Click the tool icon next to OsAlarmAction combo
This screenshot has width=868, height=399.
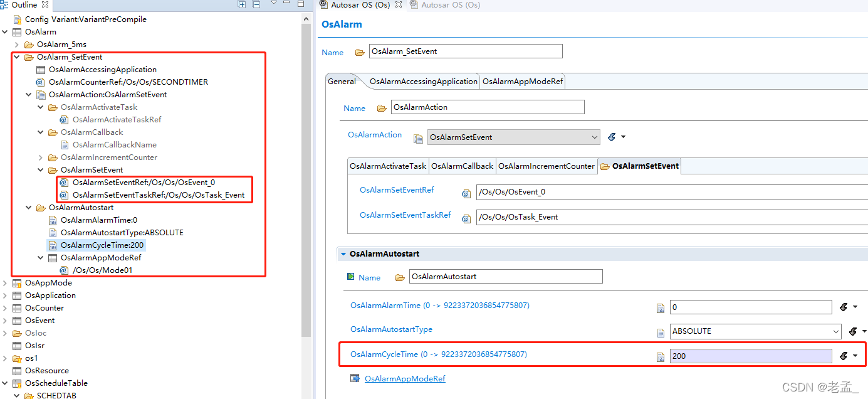point(612,137)
